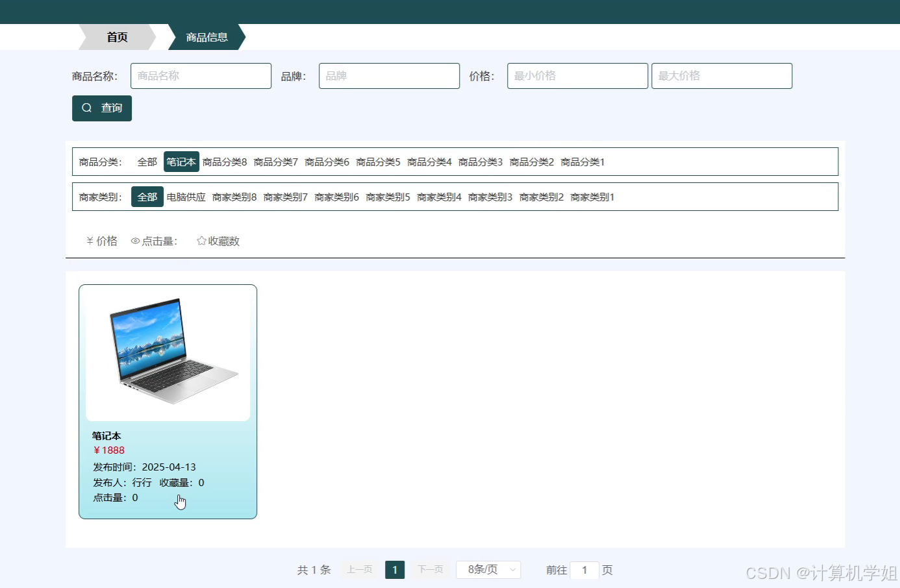Sort by 价格 yen icon
Screen dimensions: 900x588
pyautogui.click(x=90, y=241)
